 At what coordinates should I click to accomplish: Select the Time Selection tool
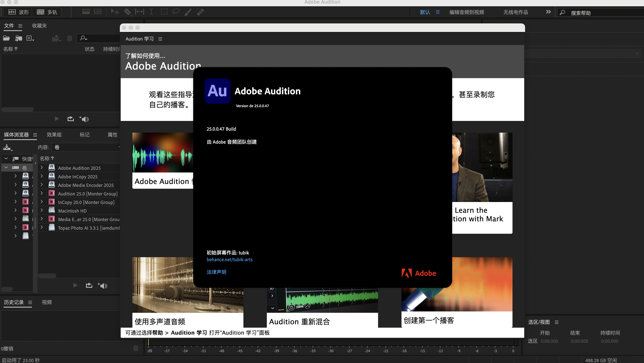tap(152, 12)
